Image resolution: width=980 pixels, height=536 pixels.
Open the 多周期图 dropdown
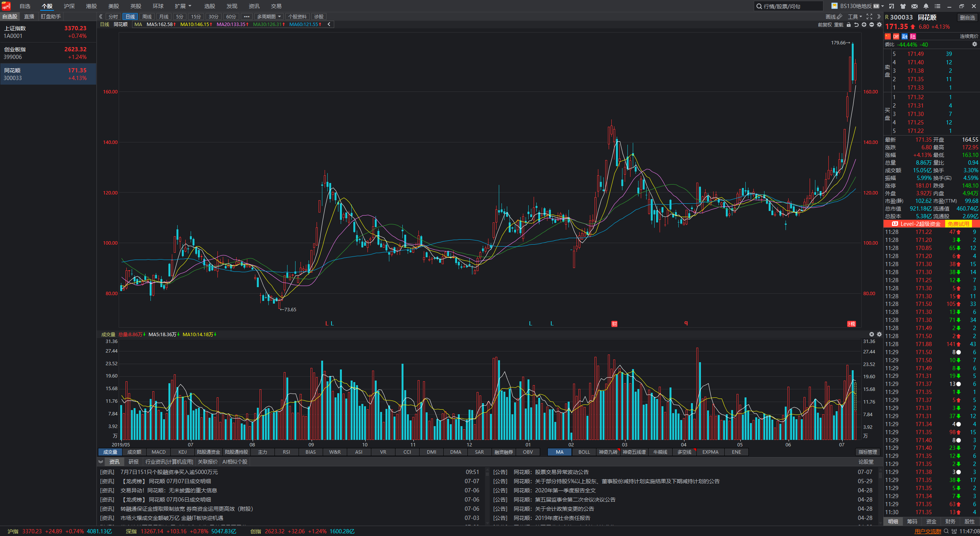[x=269, y=17]
